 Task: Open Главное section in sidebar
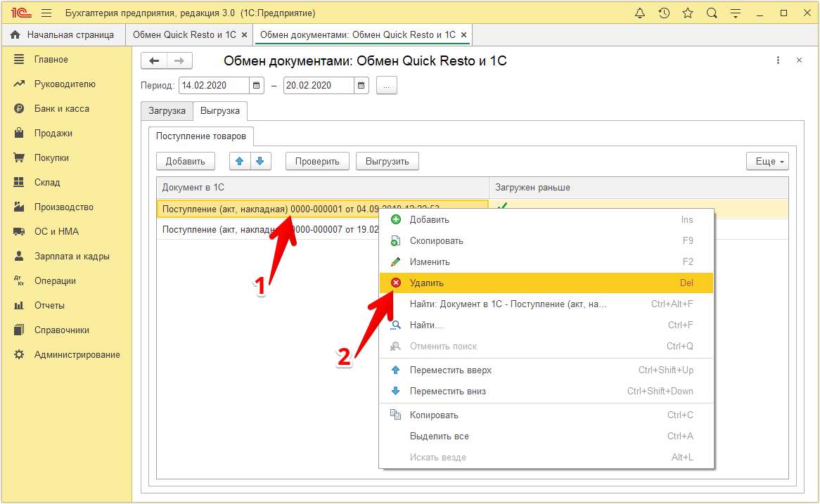(66, 60)
